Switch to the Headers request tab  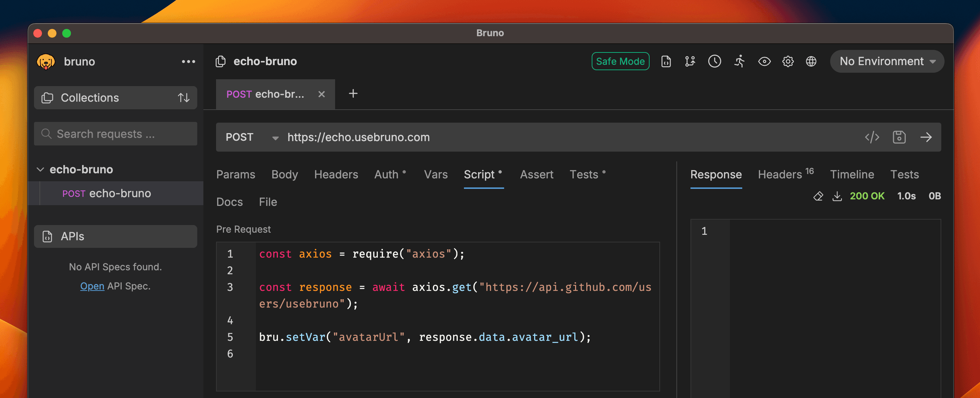335,174
